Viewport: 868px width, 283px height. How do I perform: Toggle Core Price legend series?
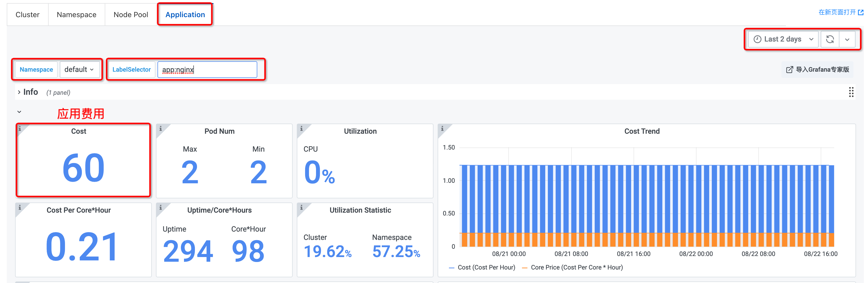[x=576, y=267]
